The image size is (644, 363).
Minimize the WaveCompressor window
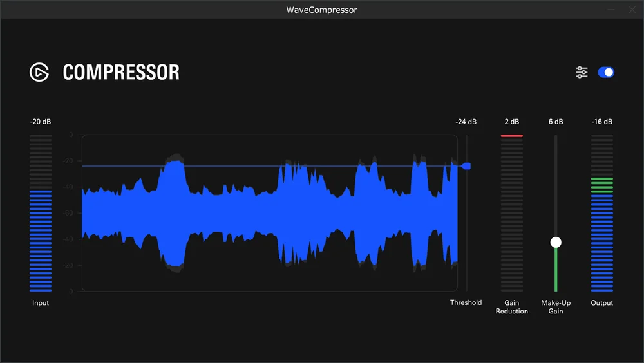tap(611, 10)
